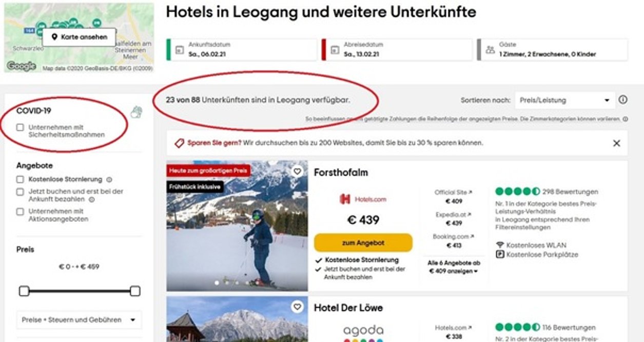Tick Unternehmen mit Aktionsangeboten checkbox
Screen dimensions: 644x342
(x=20, y=212)
